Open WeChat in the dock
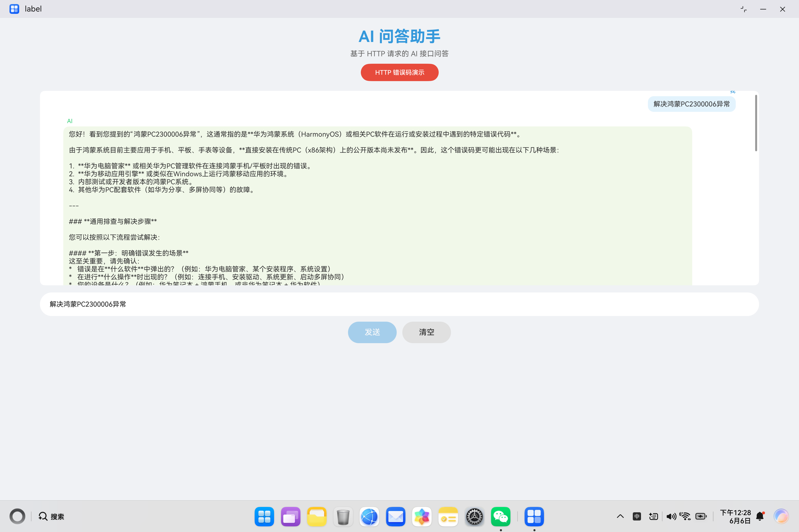This screenshot has height=532, width=799. coord(500,516)
